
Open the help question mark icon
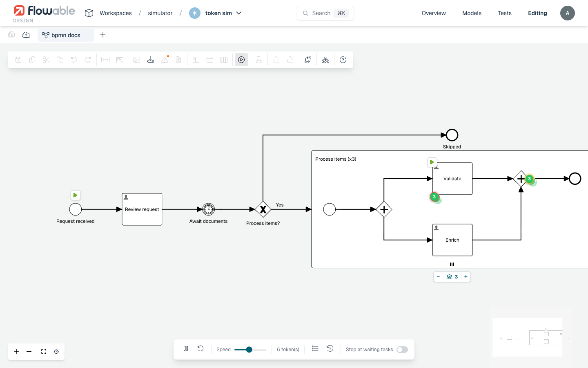coord(343,60)
